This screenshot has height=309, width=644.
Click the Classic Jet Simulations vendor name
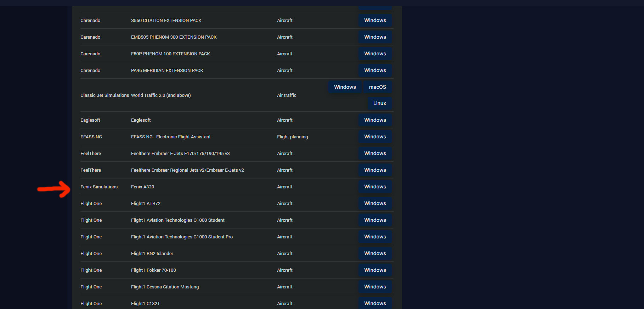(104, 95)
